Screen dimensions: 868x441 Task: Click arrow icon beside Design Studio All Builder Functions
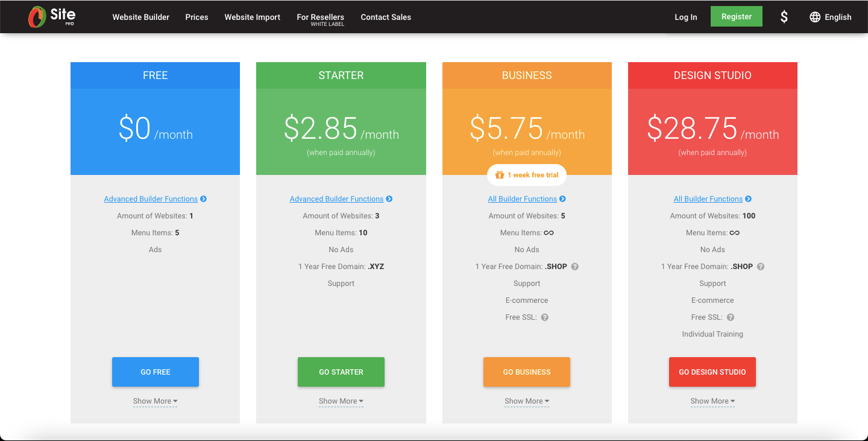[x=748, y=199]
